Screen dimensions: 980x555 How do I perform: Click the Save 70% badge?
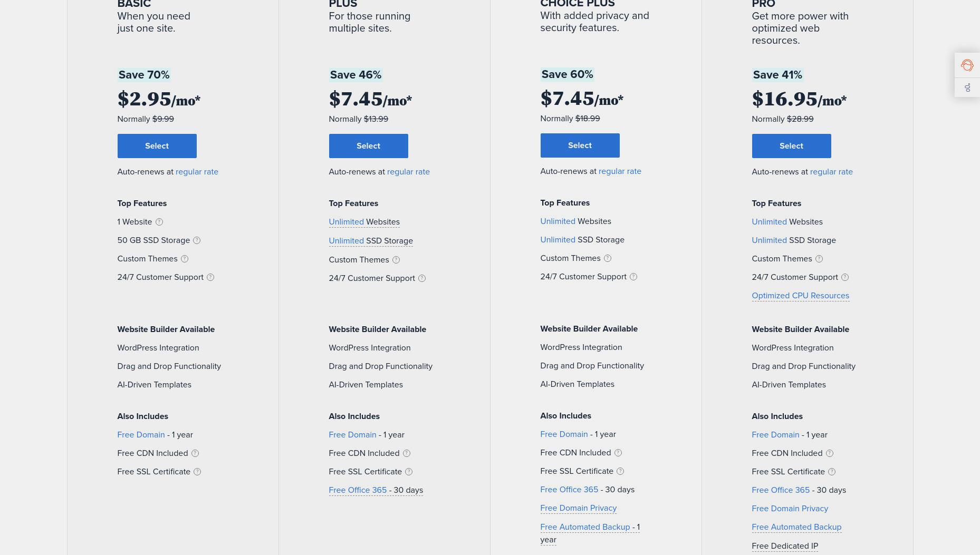click(144, 75)
